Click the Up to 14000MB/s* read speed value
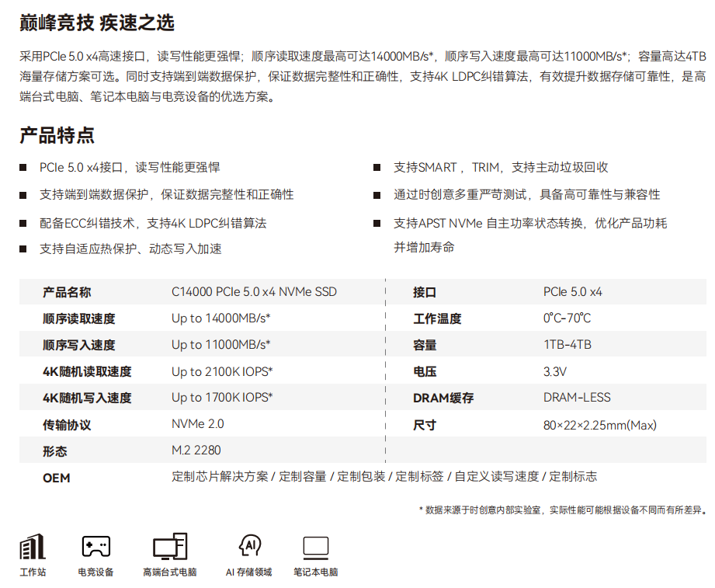Screen dimensions: 715x588 pyautogui.click(x=220, y=318)
